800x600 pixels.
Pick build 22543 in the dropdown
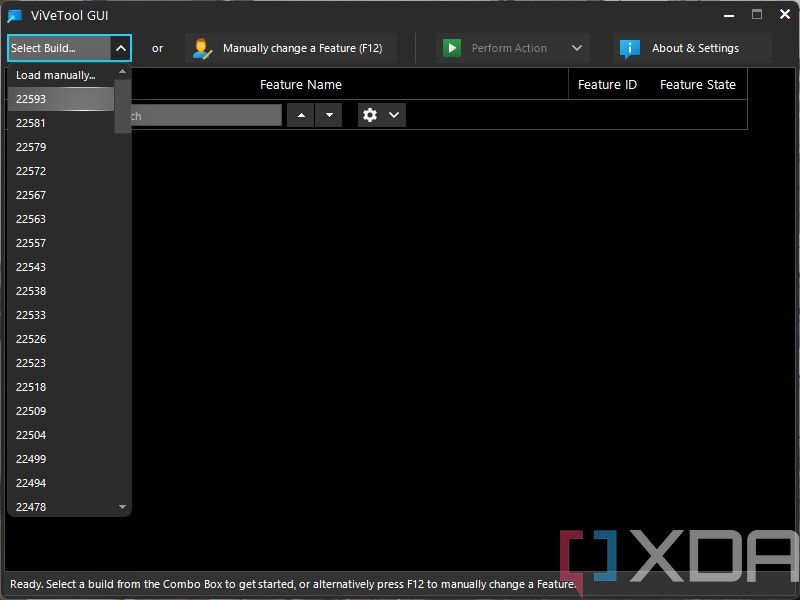point(61,267)
